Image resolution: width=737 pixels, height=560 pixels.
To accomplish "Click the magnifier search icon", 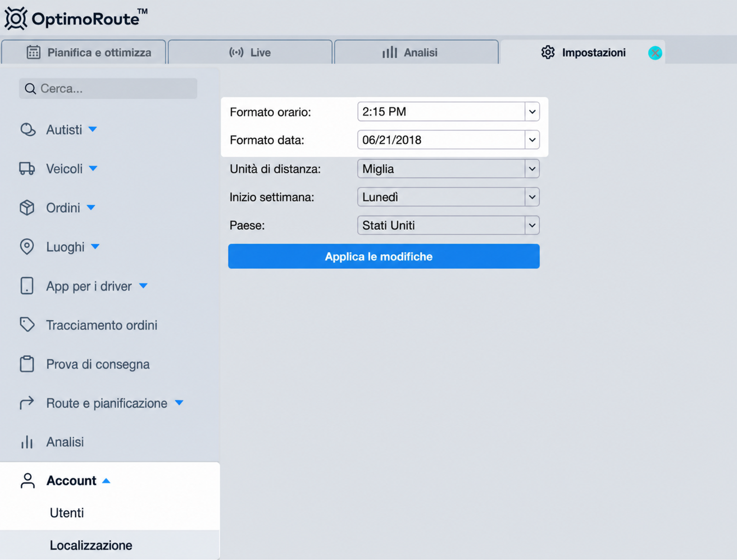I will point(30,89).
